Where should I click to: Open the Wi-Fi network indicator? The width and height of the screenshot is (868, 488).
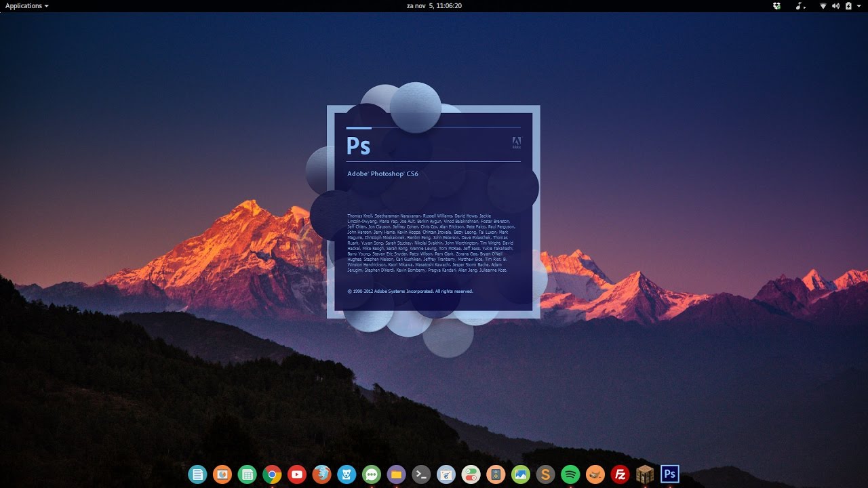tap(823, 5)
